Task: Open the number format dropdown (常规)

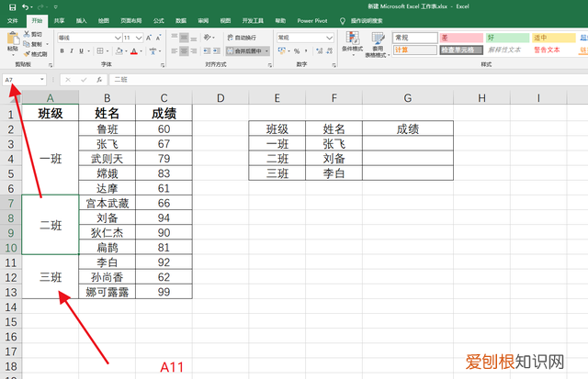Action: (x=329, y=38)
